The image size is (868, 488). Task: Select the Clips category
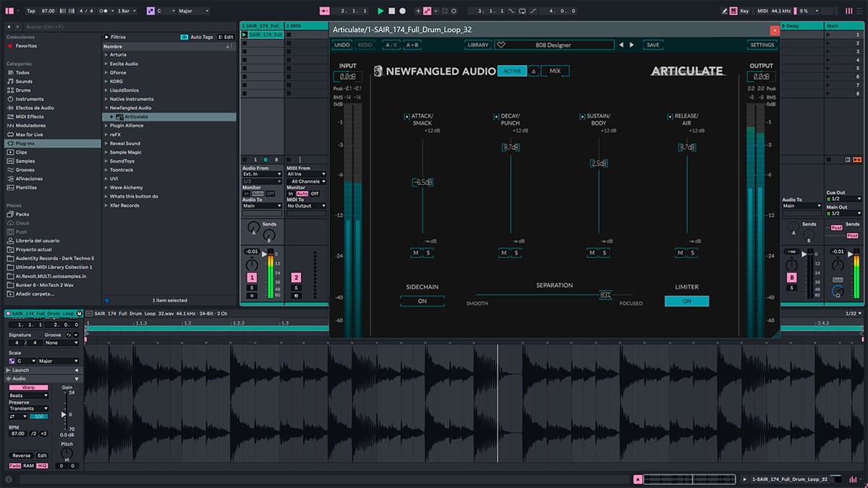22,152
